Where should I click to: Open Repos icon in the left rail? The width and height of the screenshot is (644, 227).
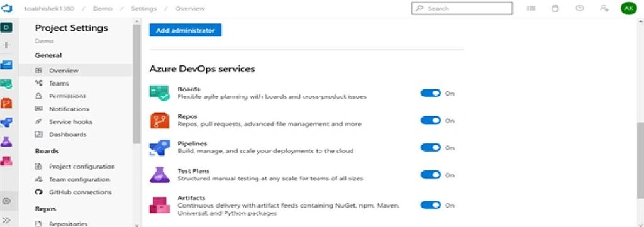(6, 103)
